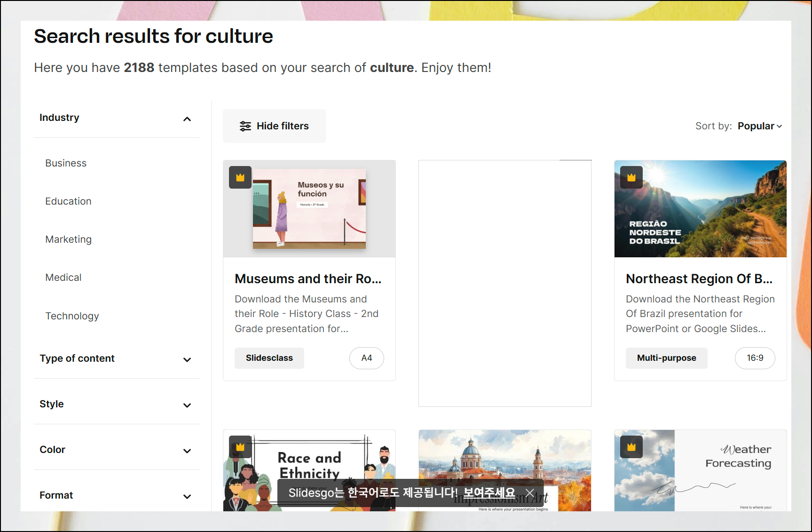Click the Northeast Region template description text
Viewport: 812px width, 532px height.
tap(700, 314)
